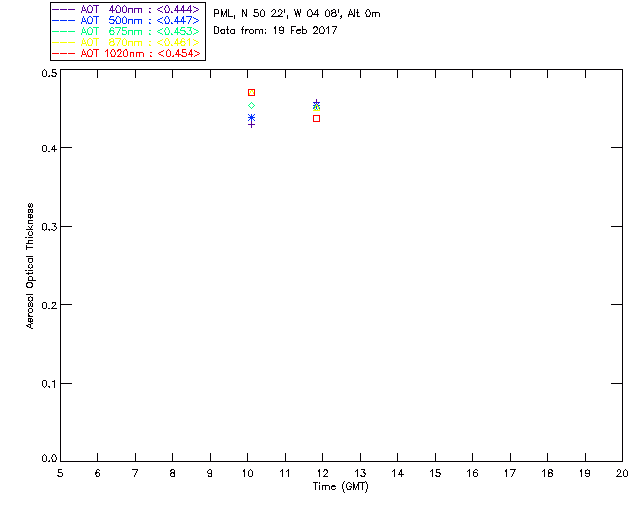The width and height of the screenshot is (640, 512).
Task: Select the AOT 870nm legend entry
Action: click(x=126, y=42)
